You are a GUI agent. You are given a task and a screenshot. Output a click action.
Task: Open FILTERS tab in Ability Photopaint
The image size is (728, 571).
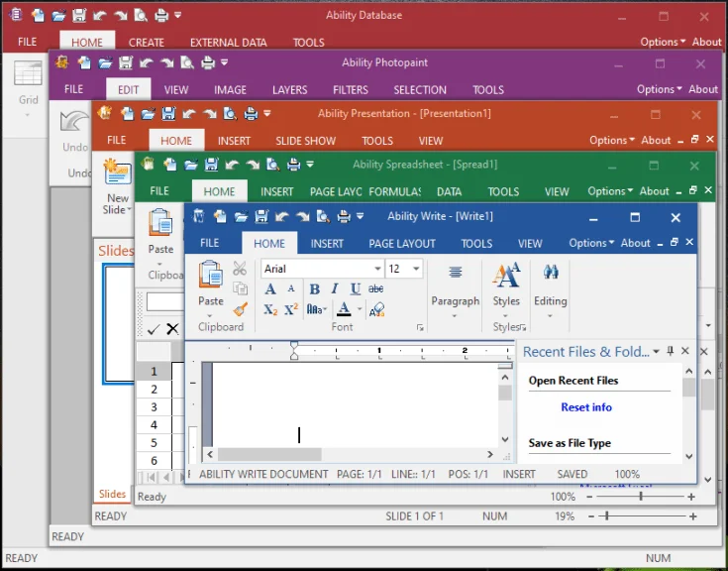[351, 89]
